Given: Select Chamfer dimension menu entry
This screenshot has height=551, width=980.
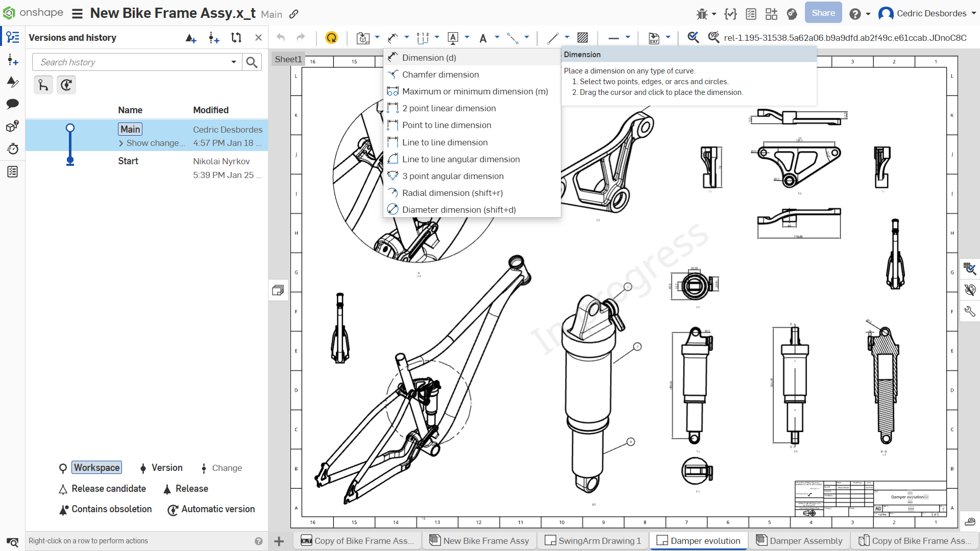Looking at the screenshot, I should [x=440, y=74].
